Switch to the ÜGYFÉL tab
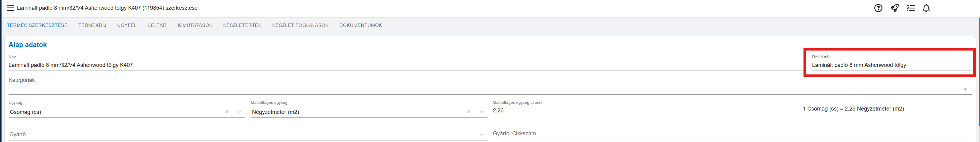This screenshot has height=142, width=980. click(127, 25)
